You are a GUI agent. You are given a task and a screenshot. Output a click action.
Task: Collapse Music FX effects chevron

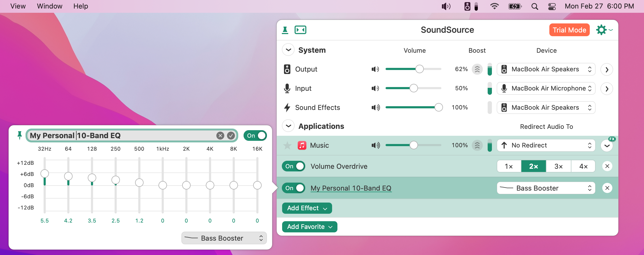[607, 146]
